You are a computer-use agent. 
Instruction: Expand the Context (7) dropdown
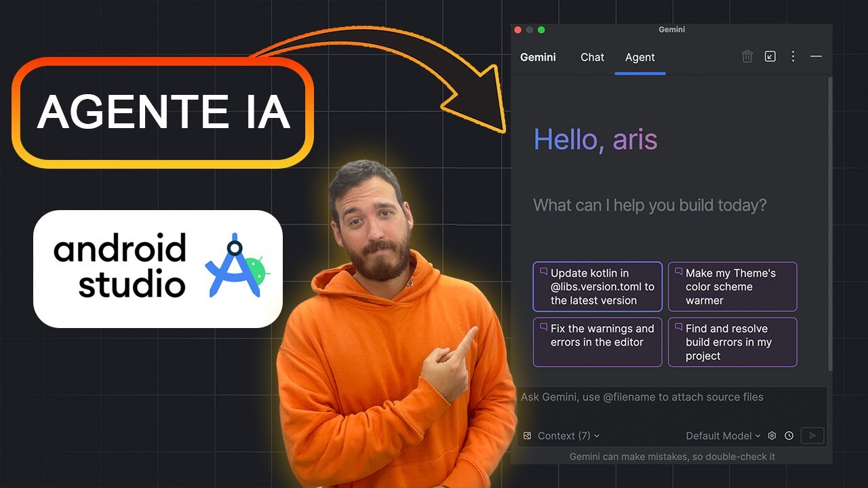click(x=568, y=436)
